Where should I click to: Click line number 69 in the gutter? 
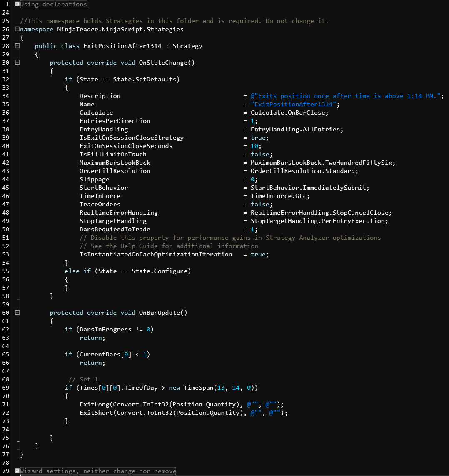coord(5,388)
